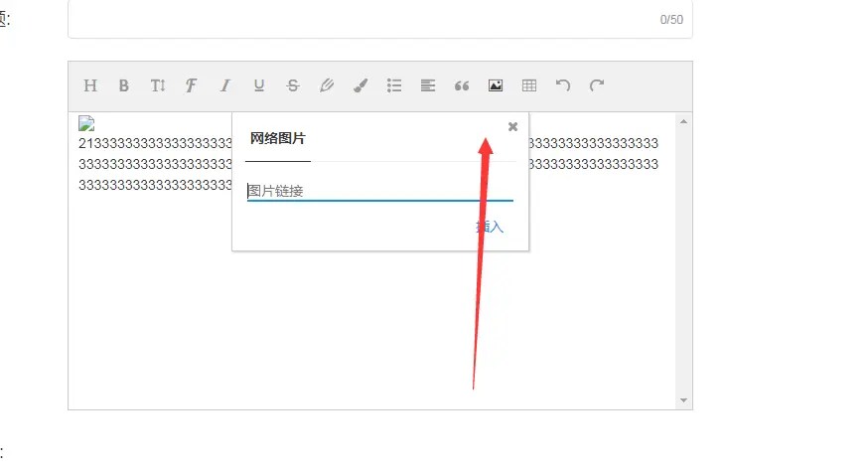Click the insert image toolbar icon
This screenshot has height=472, width=868.
(496, 85)
